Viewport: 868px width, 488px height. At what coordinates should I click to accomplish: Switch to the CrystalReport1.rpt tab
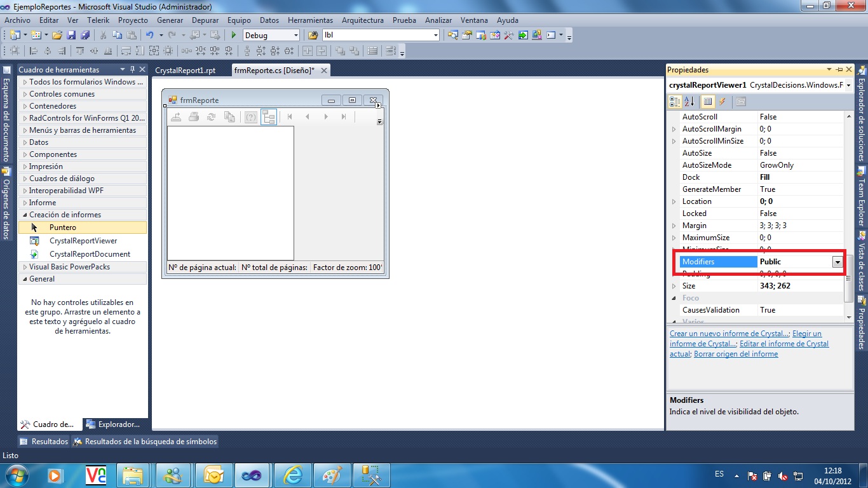click(185, 71)
